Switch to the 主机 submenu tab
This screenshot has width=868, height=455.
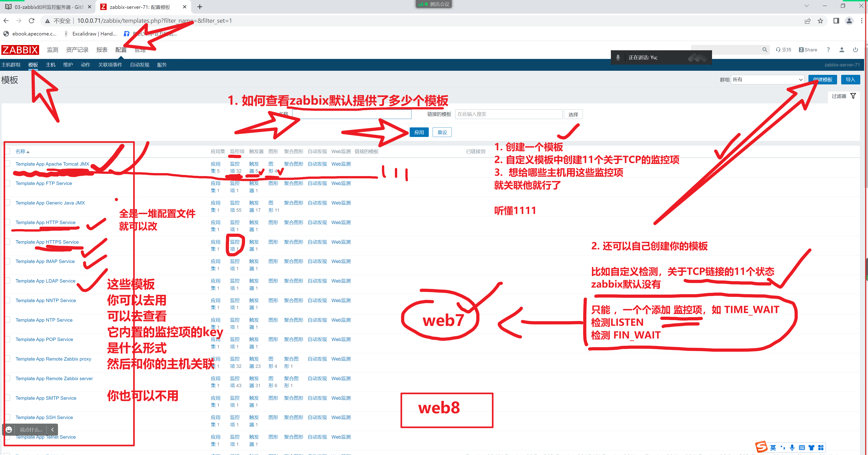pos(50,65)
